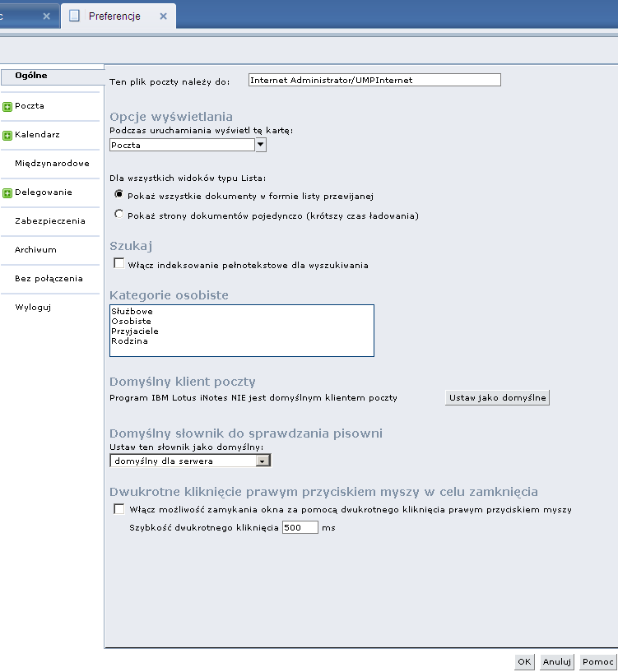Open the default spelling dictionary dropdown
Viewport: 618px width, 672px height.
(190, 461)
